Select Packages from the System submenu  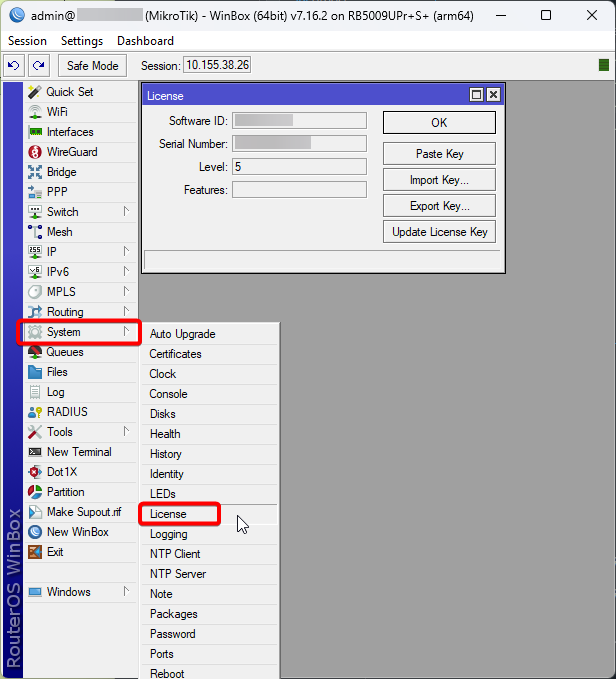(x=173, y=614)
